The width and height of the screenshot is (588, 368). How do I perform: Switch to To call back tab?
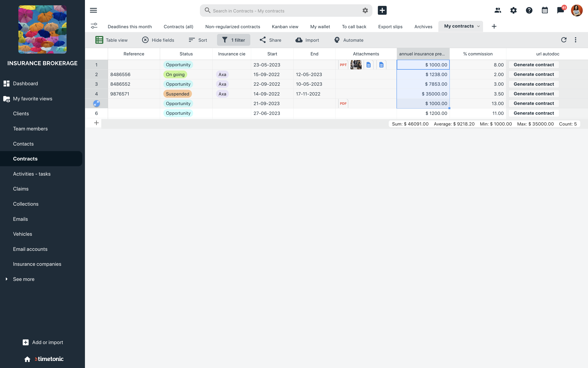click(x=354, y=27)
